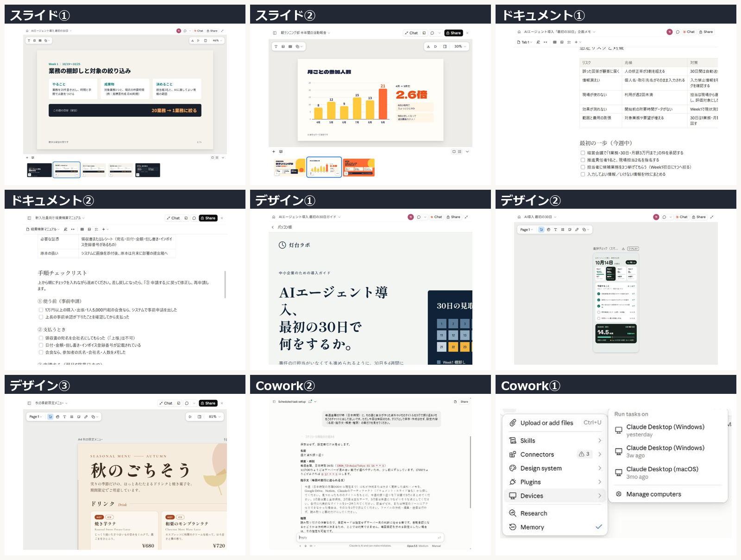Check 上長の事前承認が下りた item in ドキュメント②

41,317
